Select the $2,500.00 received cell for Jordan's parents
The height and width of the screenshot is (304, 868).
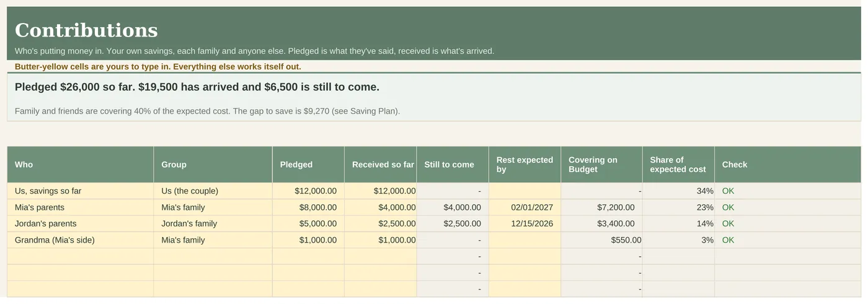pos(381,223)
